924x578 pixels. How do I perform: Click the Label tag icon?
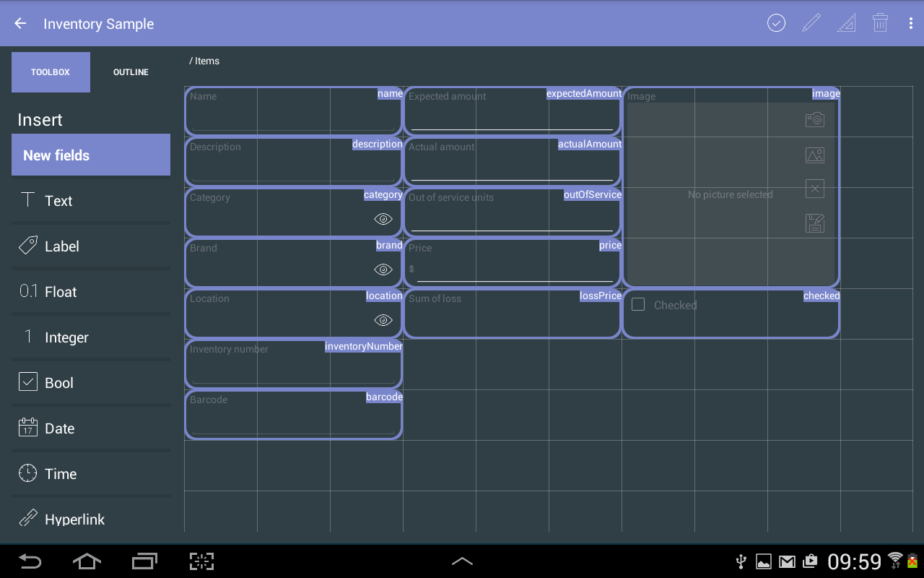[x=27, y=246]
